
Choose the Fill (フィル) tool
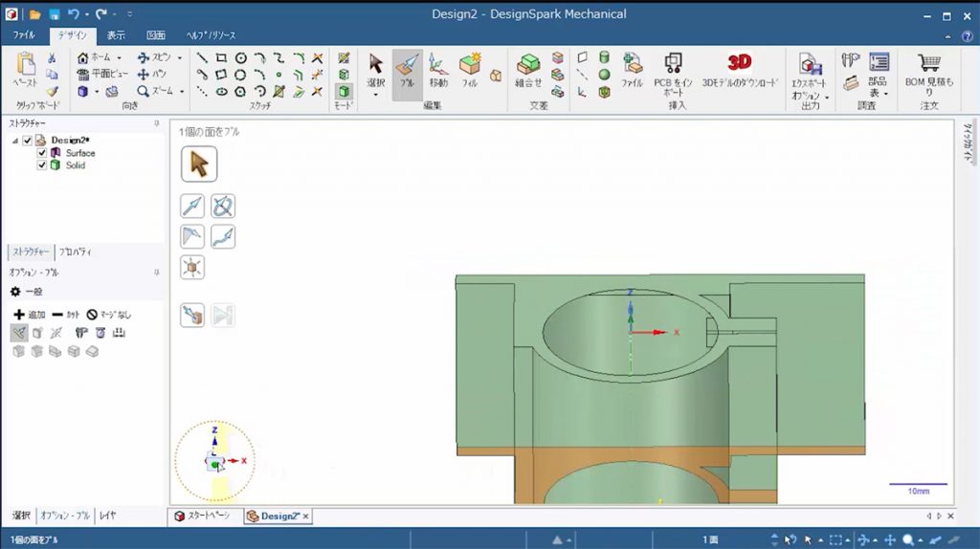tap(469, 70)
